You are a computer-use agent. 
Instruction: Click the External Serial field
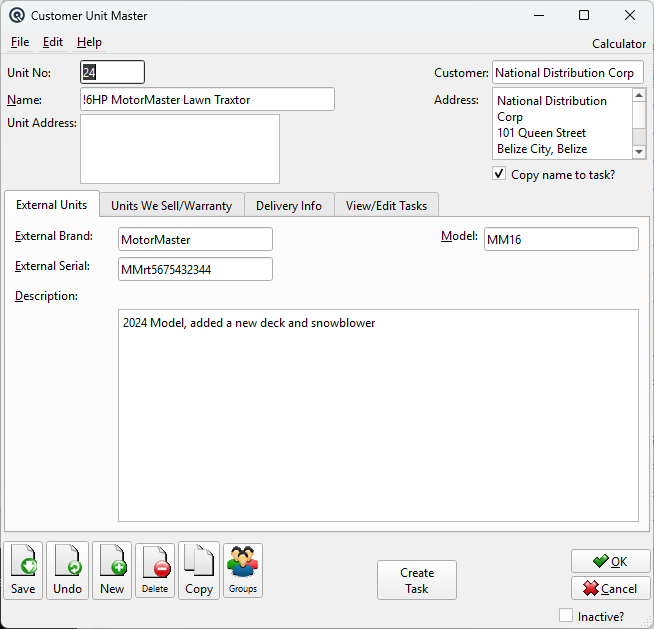coord(195,269)
